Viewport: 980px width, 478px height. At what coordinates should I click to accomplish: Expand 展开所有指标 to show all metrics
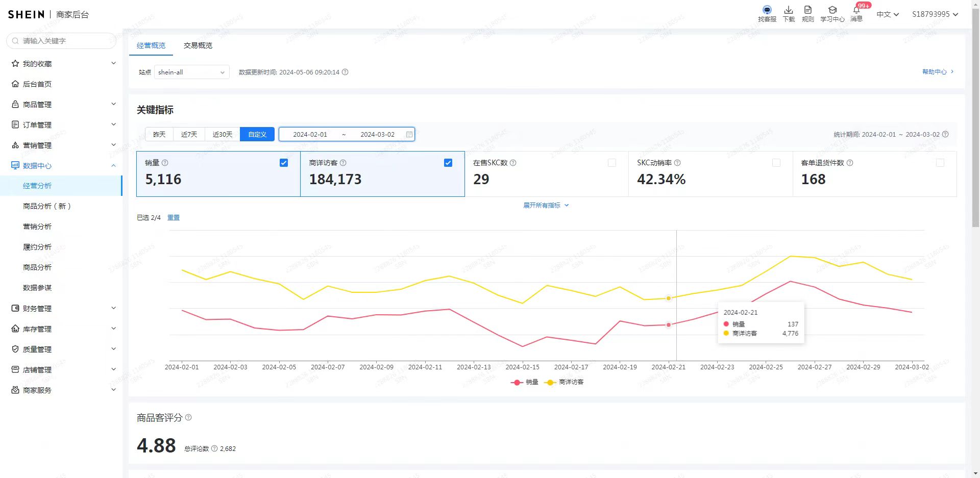coord(545,205)
